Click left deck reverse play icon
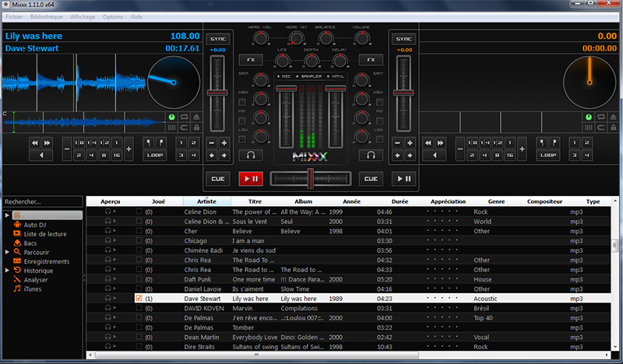The image size is (623, 364). (41, 156)
